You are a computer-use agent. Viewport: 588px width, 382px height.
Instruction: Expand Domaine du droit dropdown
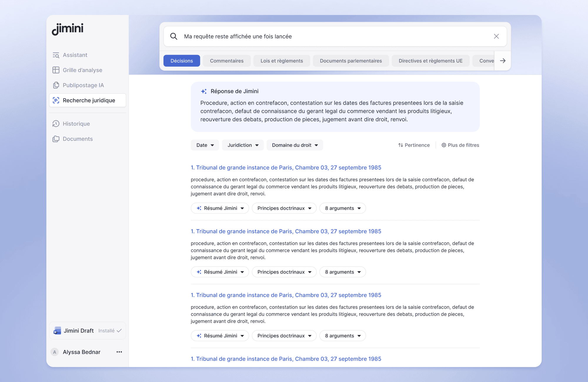point(295,145)
